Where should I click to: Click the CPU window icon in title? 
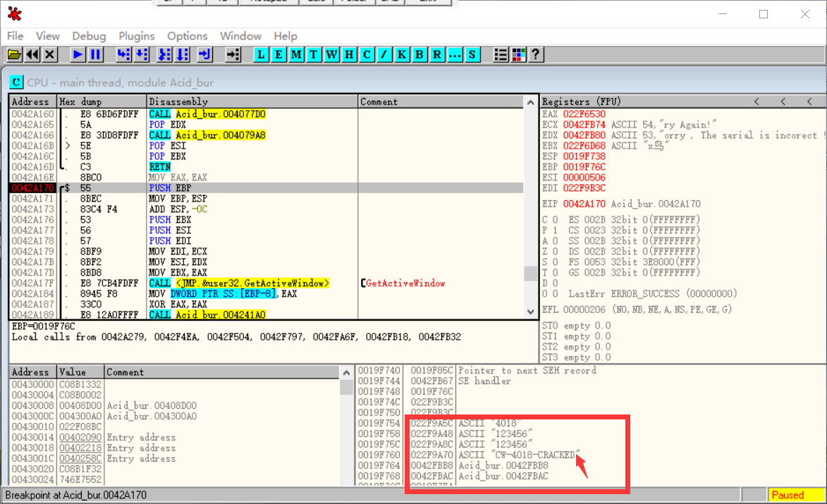(16, 82)
